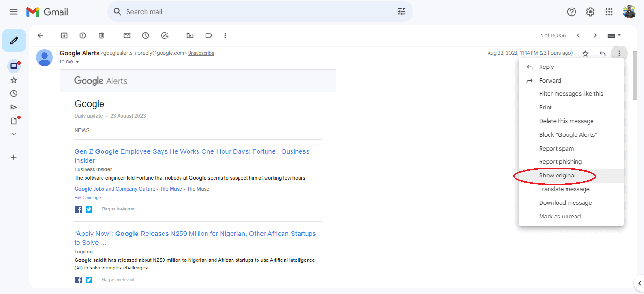The width and height of the screenshot is (644, 294).
Task: Click the sender avatar icon
Action: (44, 58)
